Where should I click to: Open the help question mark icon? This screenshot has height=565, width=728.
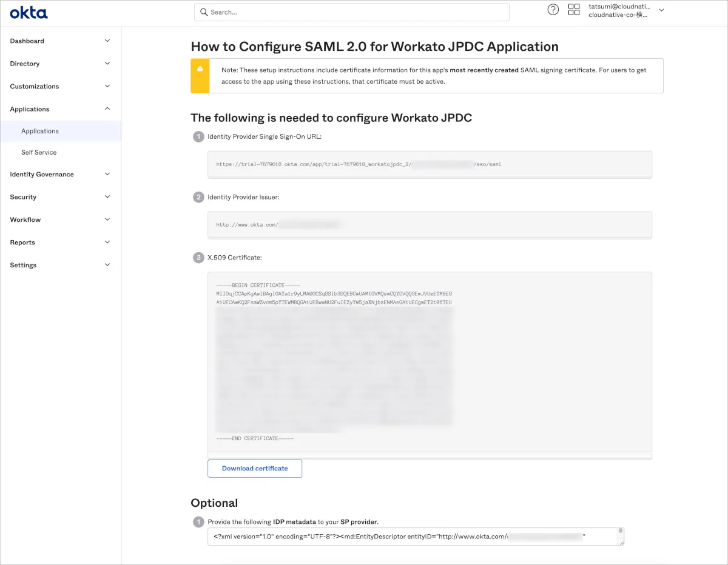pos(553,10)
